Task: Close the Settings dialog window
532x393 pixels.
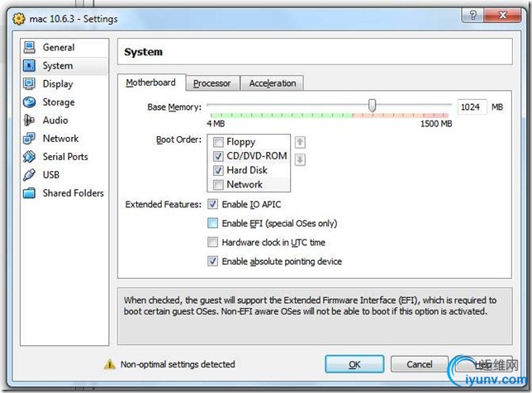Action: tap(502, 15)
